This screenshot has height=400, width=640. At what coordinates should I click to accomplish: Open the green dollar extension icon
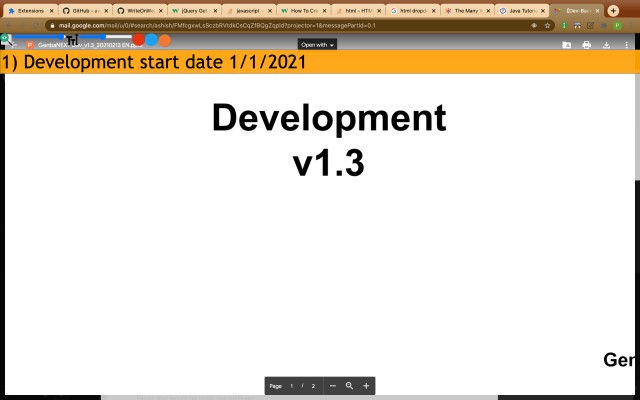564,25
